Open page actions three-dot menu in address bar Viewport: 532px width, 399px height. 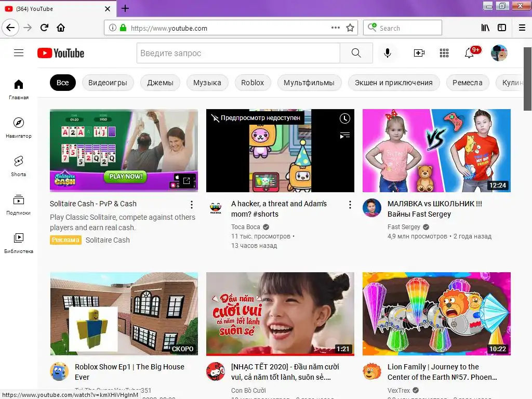tap(335, 28)
